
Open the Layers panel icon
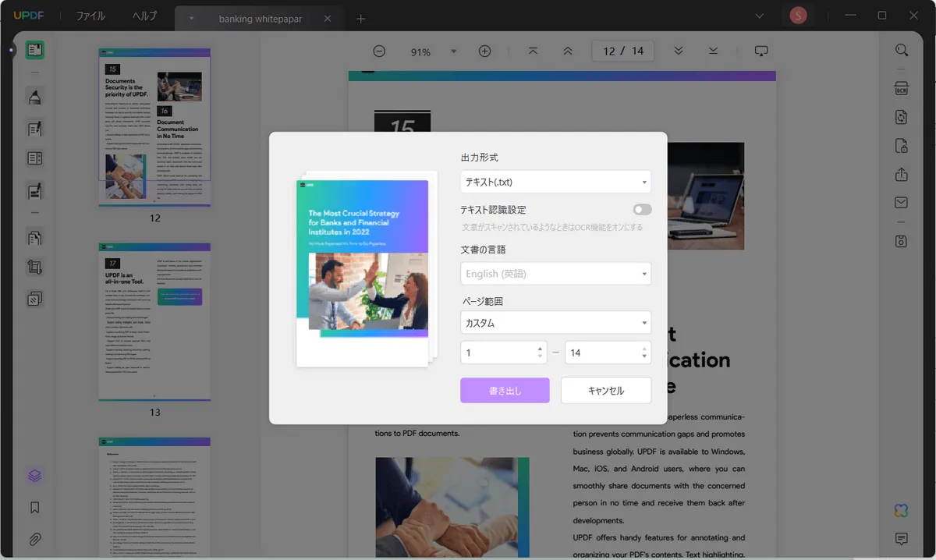(34, 476)
